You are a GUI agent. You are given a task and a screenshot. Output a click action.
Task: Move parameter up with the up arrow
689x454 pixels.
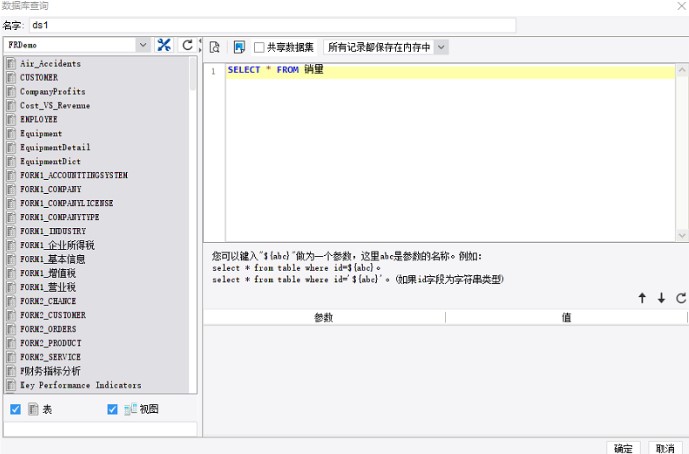(642, 298)
